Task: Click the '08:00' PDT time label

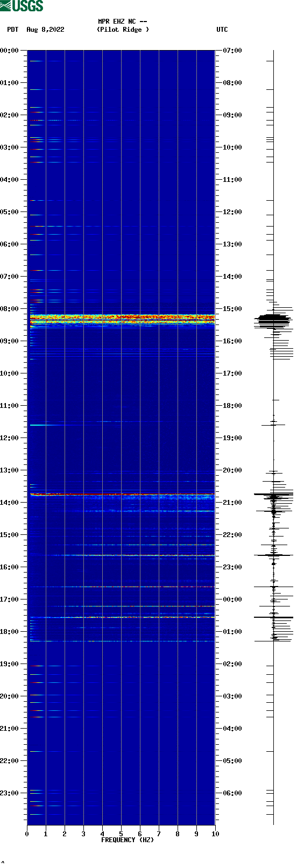Action: click(x=10, y=309)
